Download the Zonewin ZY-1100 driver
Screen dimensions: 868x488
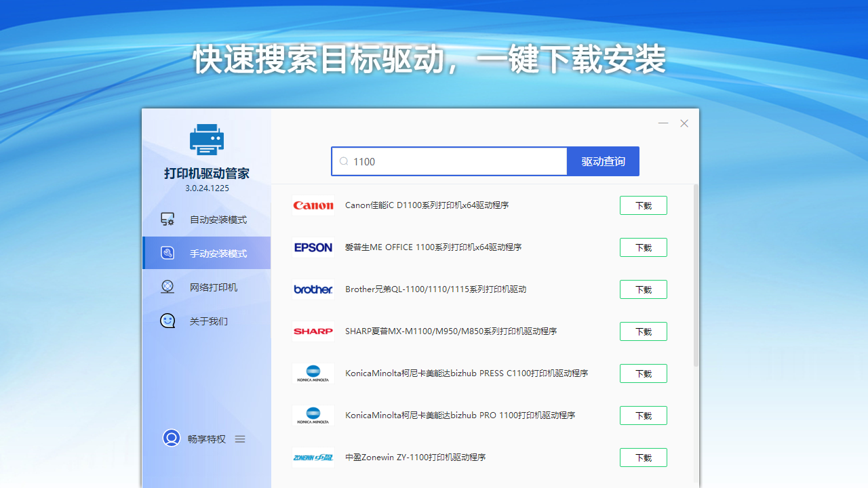tap(643, 457)
